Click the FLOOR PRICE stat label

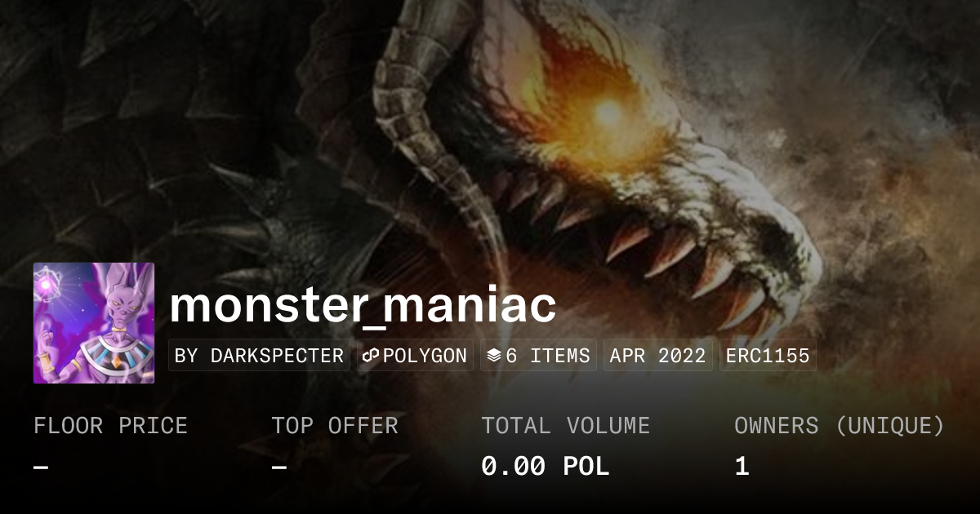pyautogui.click(x=110, y=426)
